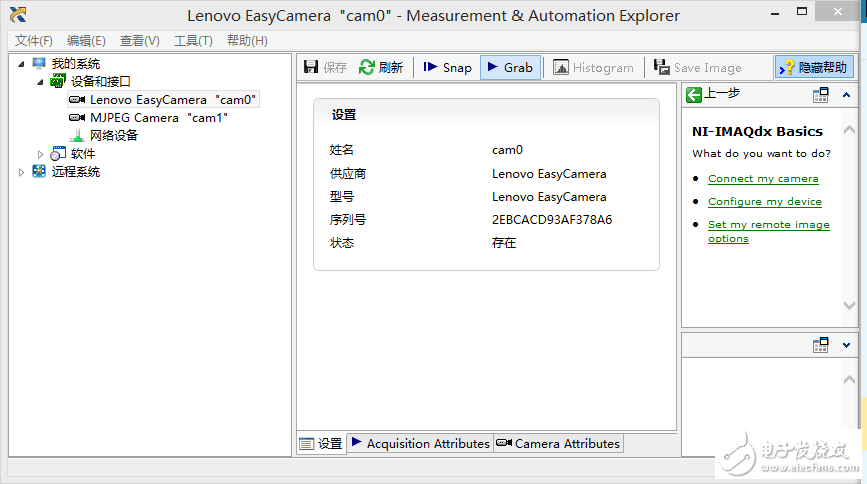Click the 状态 value 存在
The height and width of the screenshot is (484, 867).
pyautogui.click(x=504, y=243)
